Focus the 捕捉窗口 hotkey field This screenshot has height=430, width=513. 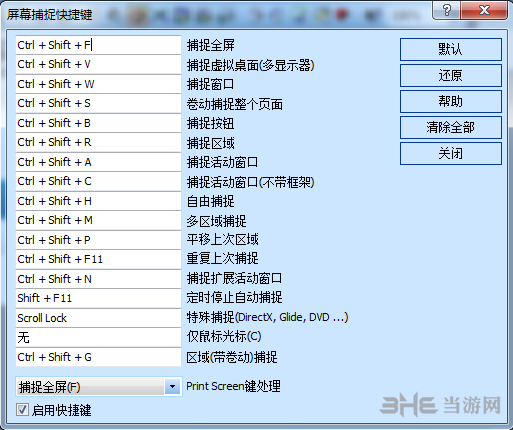(98, 84)
